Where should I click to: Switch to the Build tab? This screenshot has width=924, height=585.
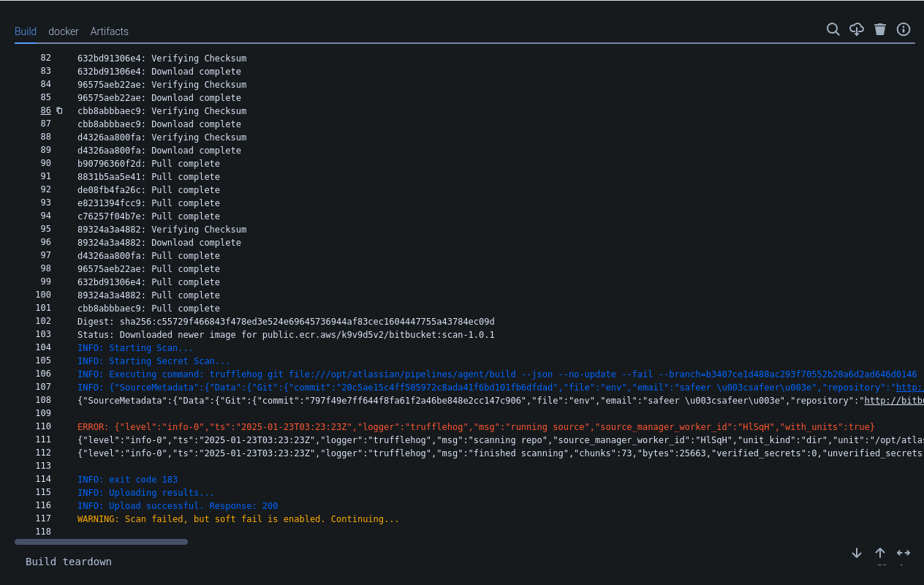click(26, 31)
